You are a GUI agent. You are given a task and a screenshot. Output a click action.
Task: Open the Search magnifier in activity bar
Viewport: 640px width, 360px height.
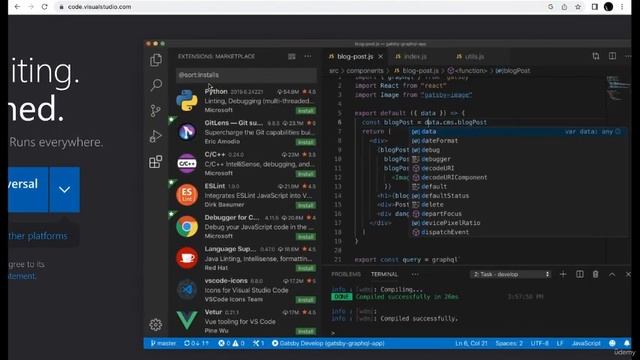pyautogui.click(x=156, y=85)
